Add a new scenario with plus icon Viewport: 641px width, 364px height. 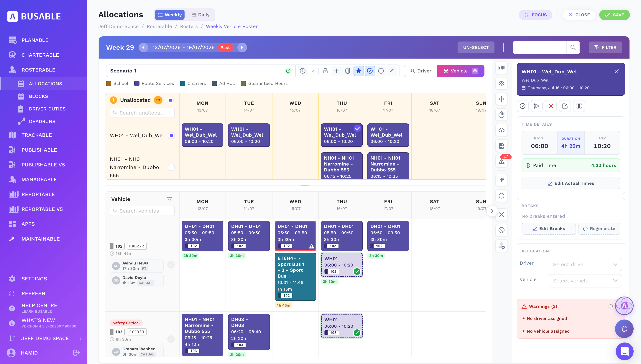tap(336, 71)
